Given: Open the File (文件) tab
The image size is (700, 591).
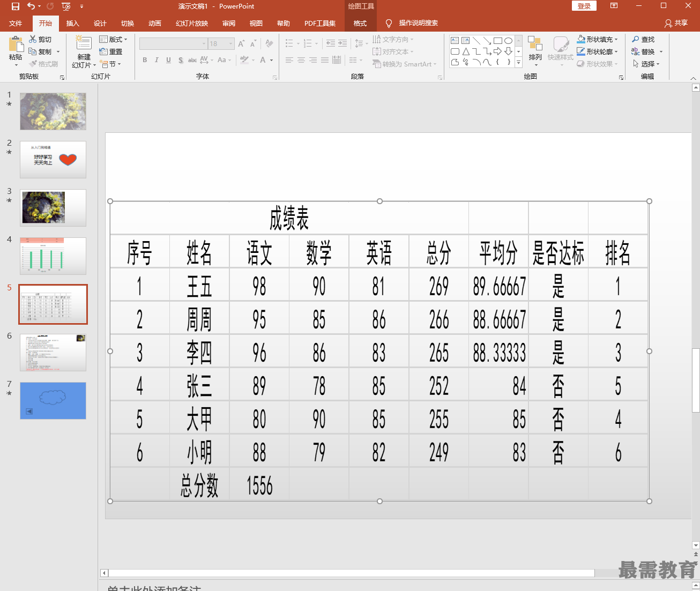Looking at the screenshot, I should click(x=16, y=23).
